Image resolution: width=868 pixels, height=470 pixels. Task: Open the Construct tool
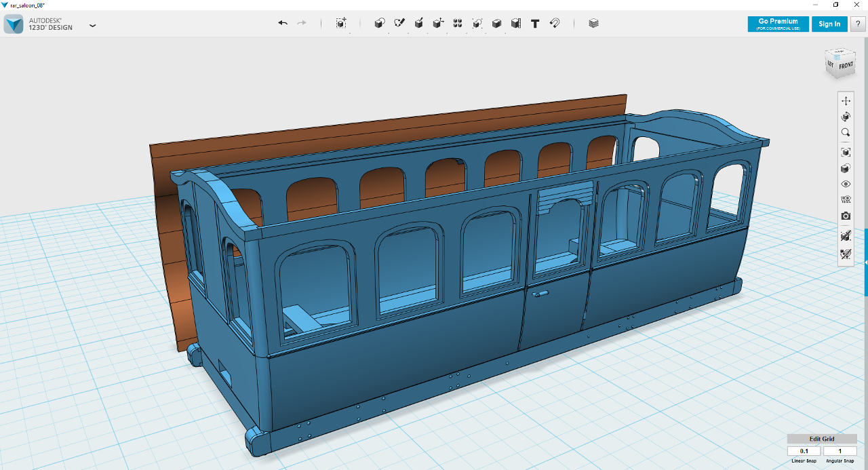tap(419, 23)
